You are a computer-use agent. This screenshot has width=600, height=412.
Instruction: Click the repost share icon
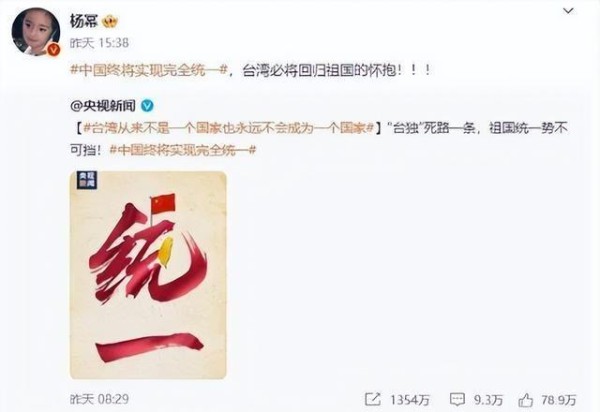pyautogui.click(x=372, y=400)
